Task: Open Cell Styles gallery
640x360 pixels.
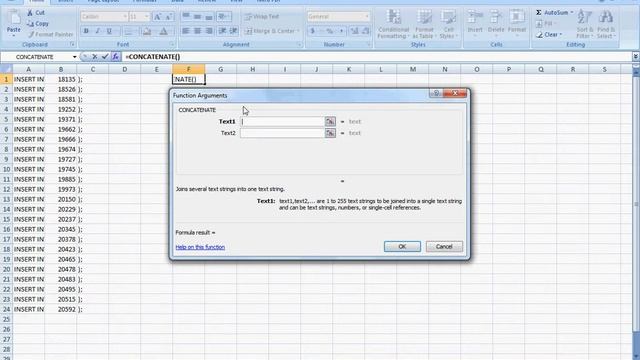Action: point(448,24)
